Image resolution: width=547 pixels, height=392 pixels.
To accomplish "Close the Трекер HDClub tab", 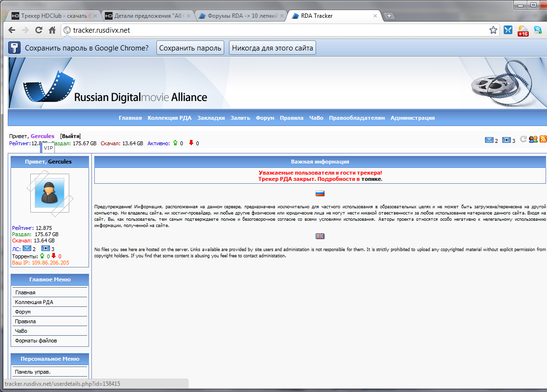I will (95, 16).
